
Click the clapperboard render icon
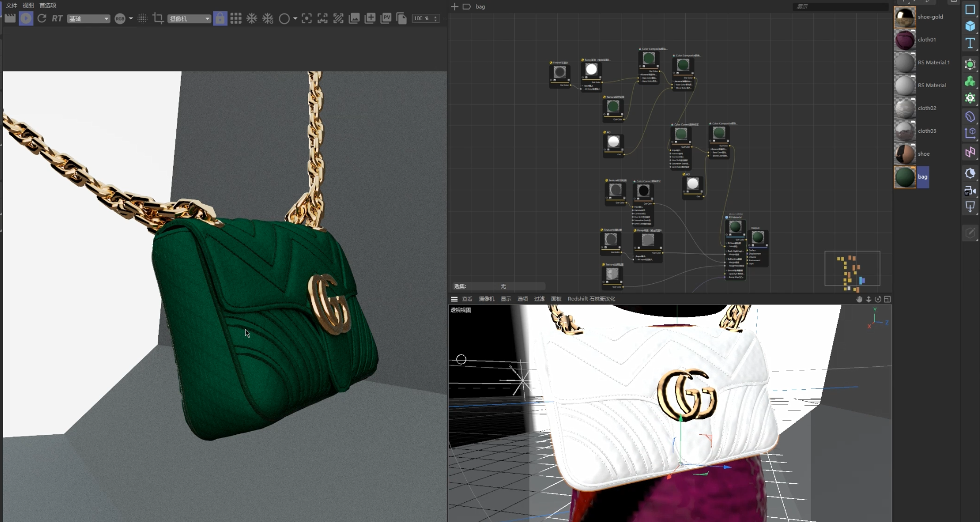(10, 18)
